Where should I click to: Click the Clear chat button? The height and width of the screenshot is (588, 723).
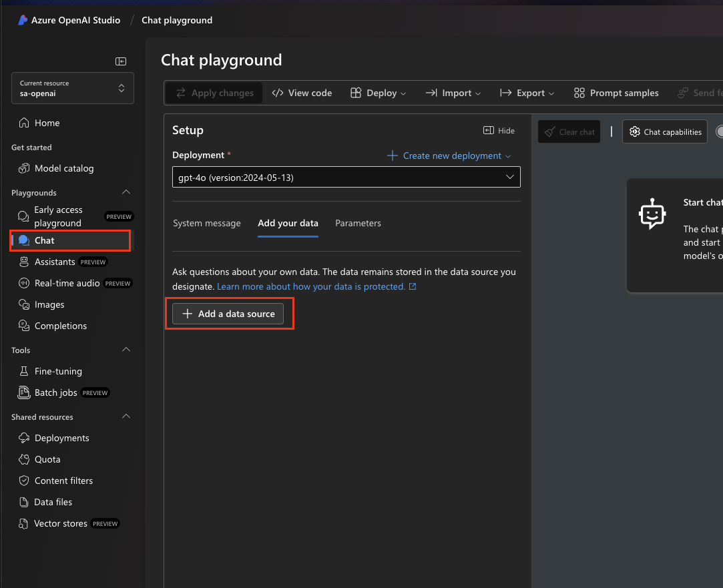pos(569,131)
